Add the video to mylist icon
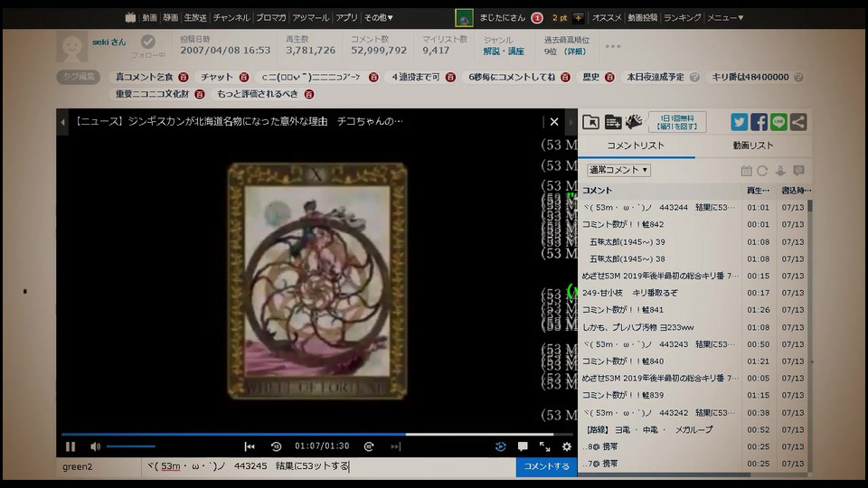The height and width of the screenshot is (488, 868). [x=613, y=122]
